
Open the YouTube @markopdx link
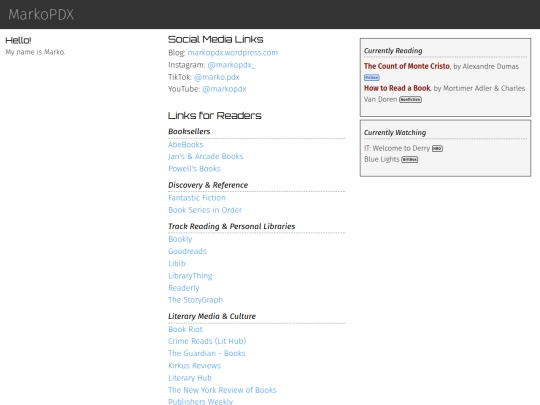tap(224, 89)
